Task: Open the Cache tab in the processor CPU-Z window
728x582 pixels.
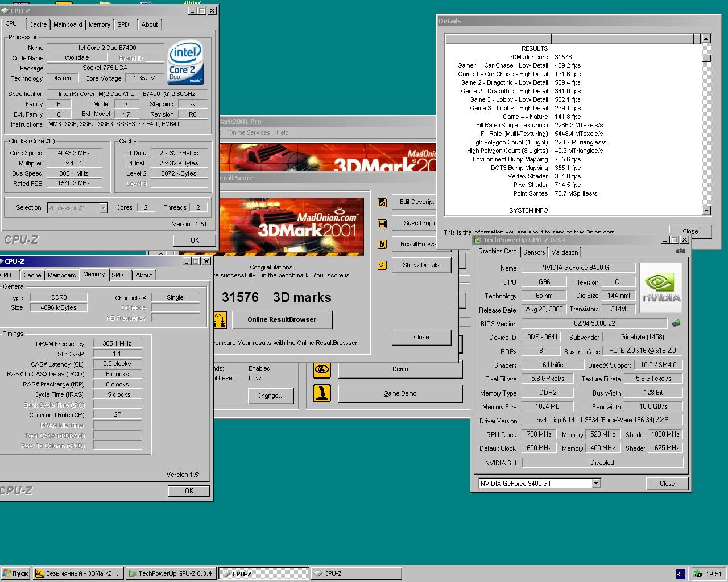Action: click(38, 24)
